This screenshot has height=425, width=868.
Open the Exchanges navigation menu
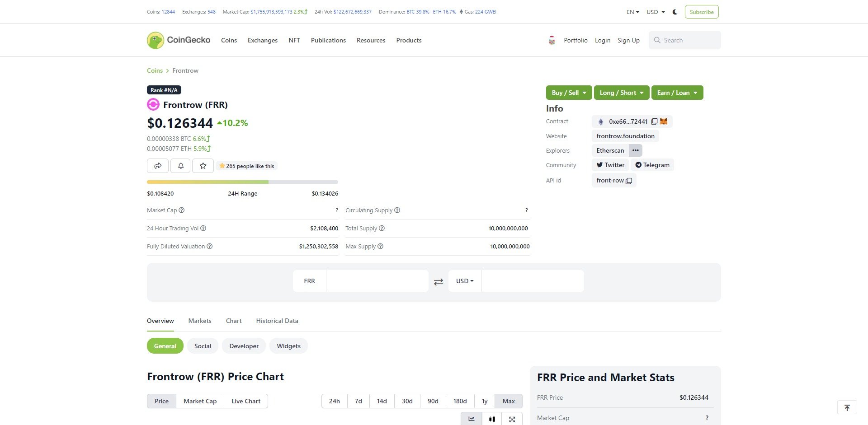point(263,40)
